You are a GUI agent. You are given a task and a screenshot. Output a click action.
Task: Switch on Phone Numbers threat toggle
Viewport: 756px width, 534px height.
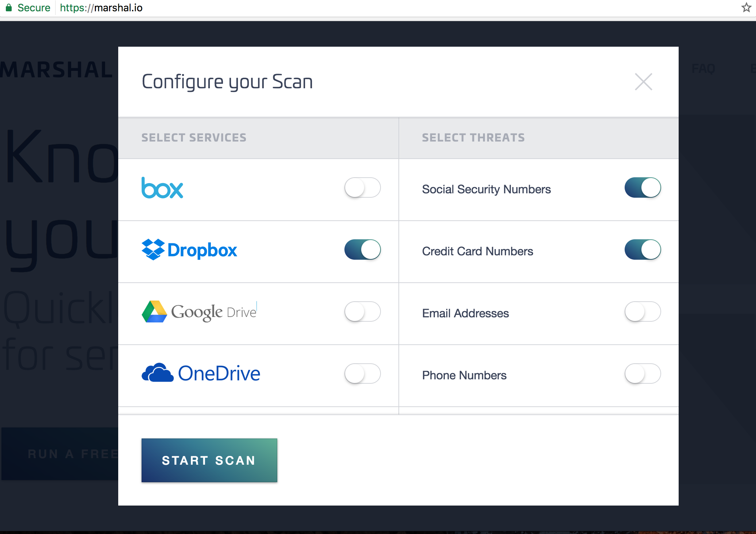click(x=643, y=374)
